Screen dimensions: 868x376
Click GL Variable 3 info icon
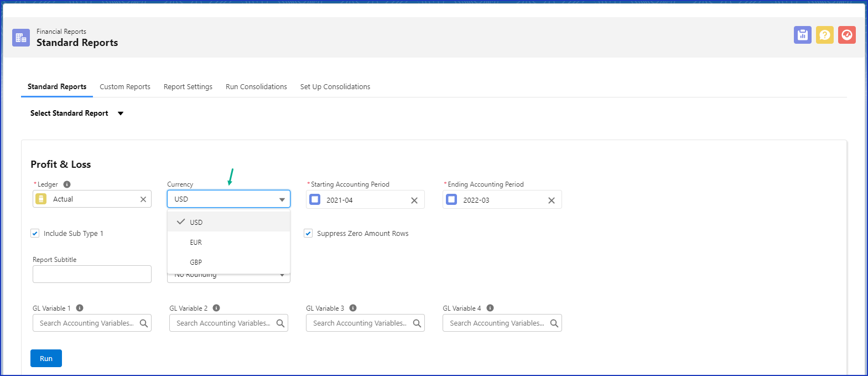tap(353, 308)
